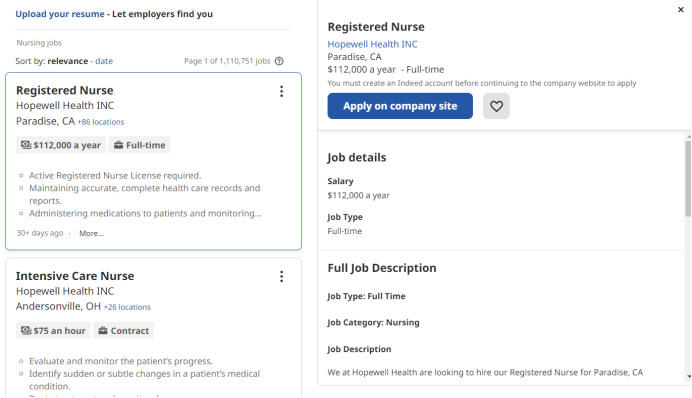
Task: Save job with heart icon
Action: point(496,106)
